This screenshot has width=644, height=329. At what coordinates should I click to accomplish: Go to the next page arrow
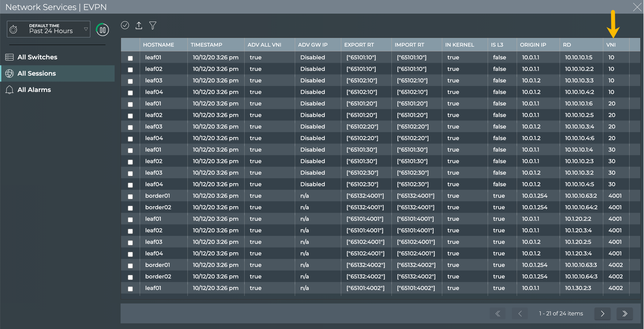pyautogui.click(x=602, y=313)
